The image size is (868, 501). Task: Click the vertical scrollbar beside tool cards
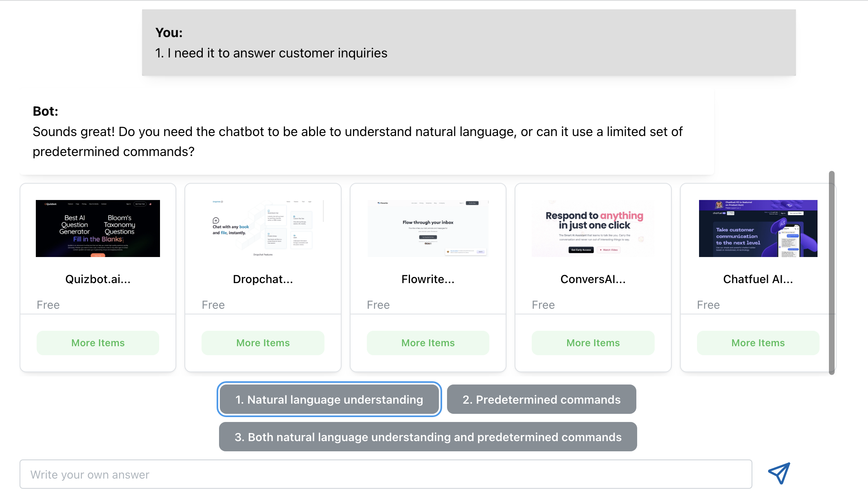(832, 272)
